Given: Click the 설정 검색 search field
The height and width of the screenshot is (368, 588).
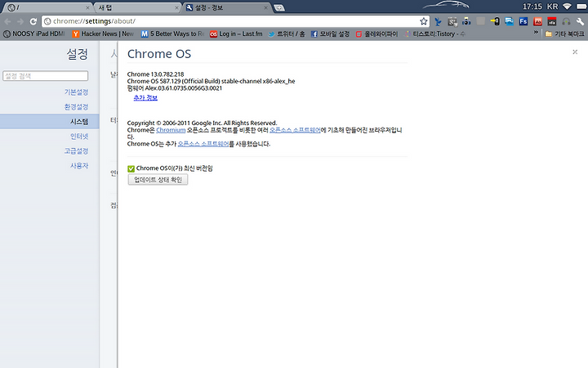Looking at the screenshot, I should (46, 76).
